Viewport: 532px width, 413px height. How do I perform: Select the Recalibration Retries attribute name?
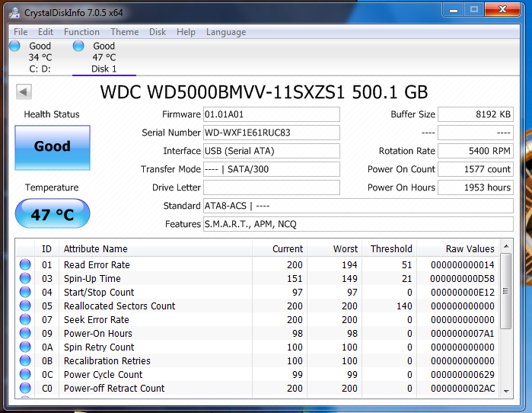[x=107, y=361]
